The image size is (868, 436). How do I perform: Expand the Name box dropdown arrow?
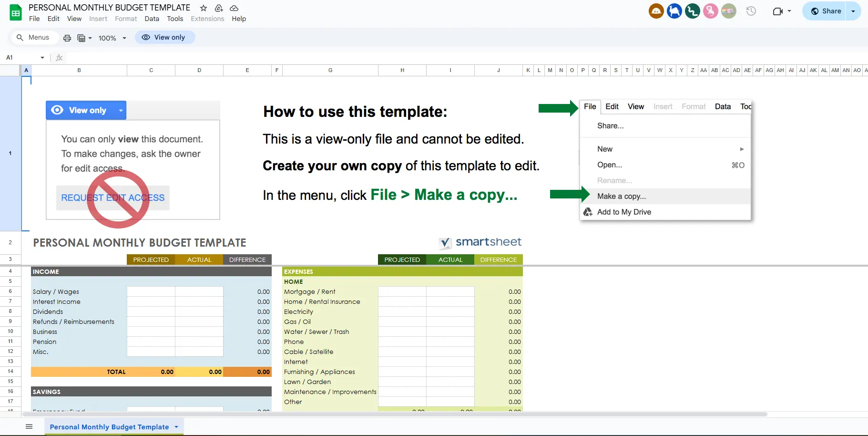(42, 58)
